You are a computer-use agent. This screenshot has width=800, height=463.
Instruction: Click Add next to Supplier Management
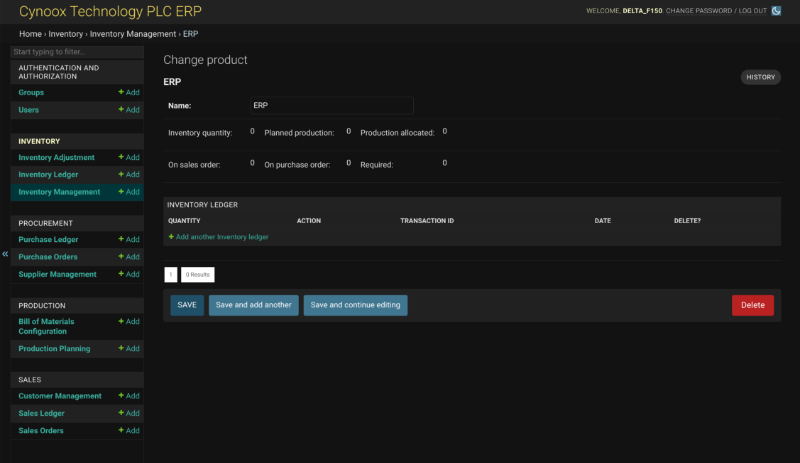coord(129,274)
